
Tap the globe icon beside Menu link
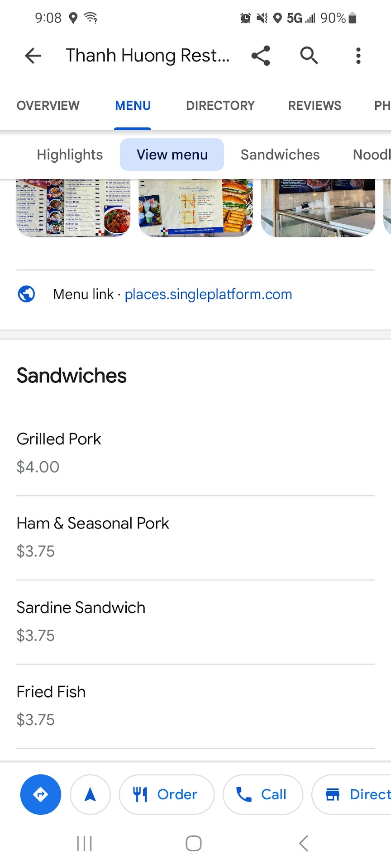tap(27, 294)
